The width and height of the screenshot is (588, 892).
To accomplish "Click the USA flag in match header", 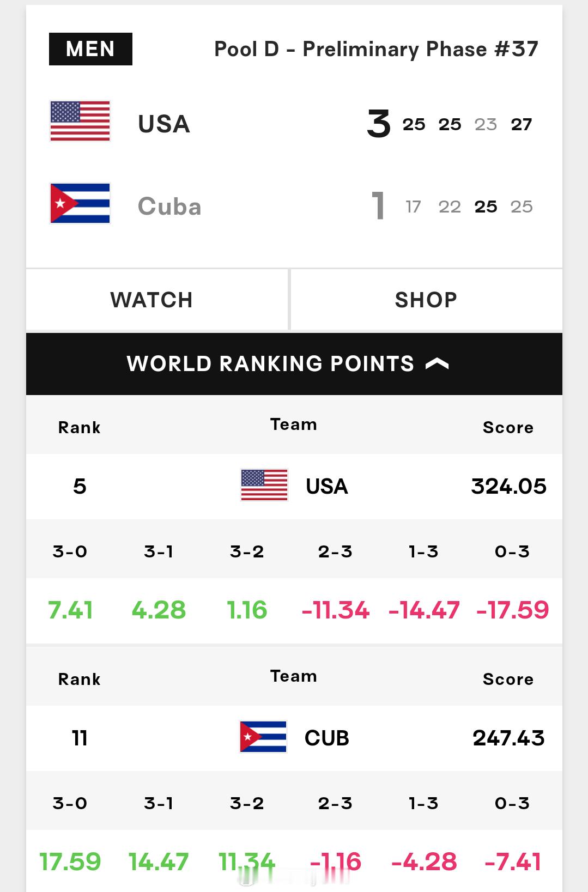I will [x=80, y=121].
